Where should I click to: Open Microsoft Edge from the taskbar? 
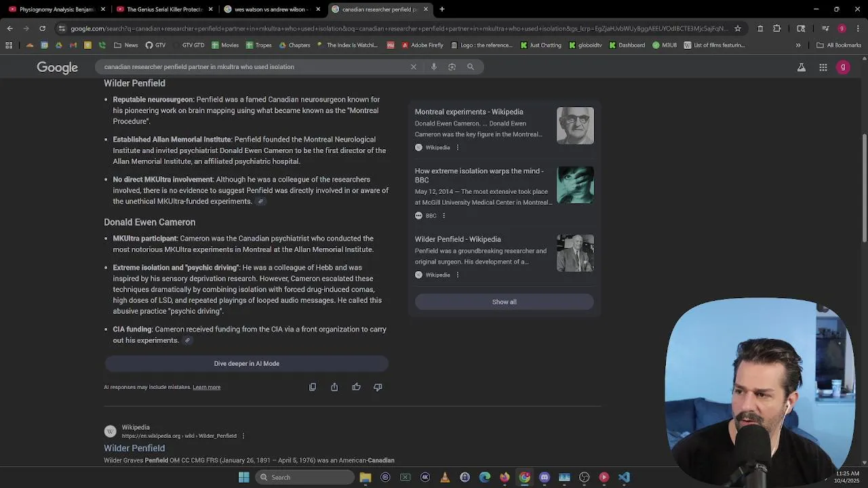(485, 477)
